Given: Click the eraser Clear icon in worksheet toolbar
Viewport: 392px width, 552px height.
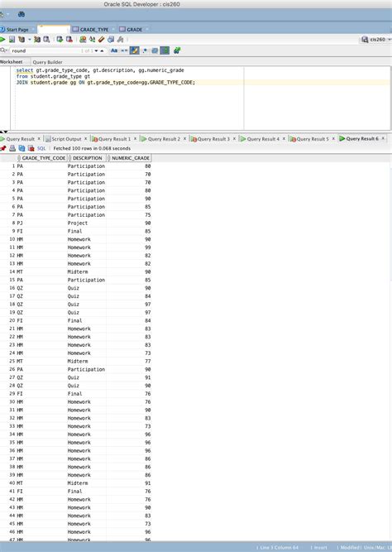Looking at the screenshot, I should click(102, 40).
